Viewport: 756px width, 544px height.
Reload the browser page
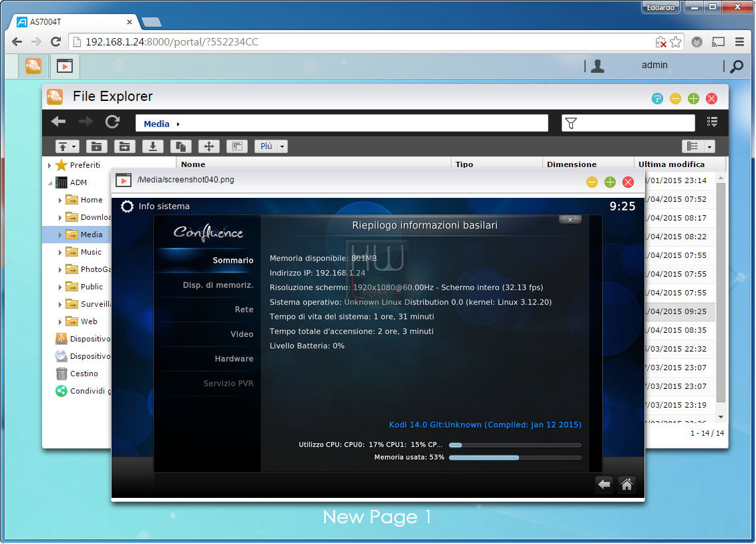[56, 42]
